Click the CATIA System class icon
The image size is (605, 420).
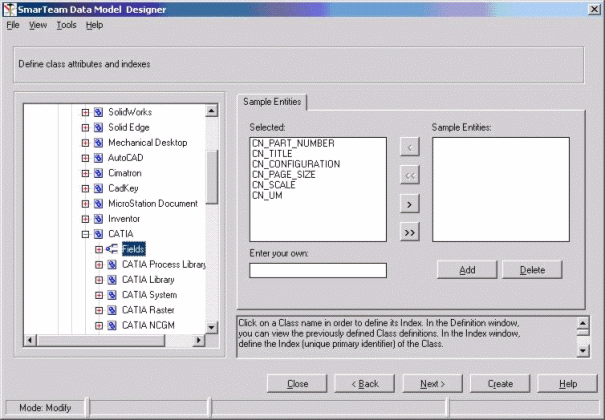tap(112, 295)
